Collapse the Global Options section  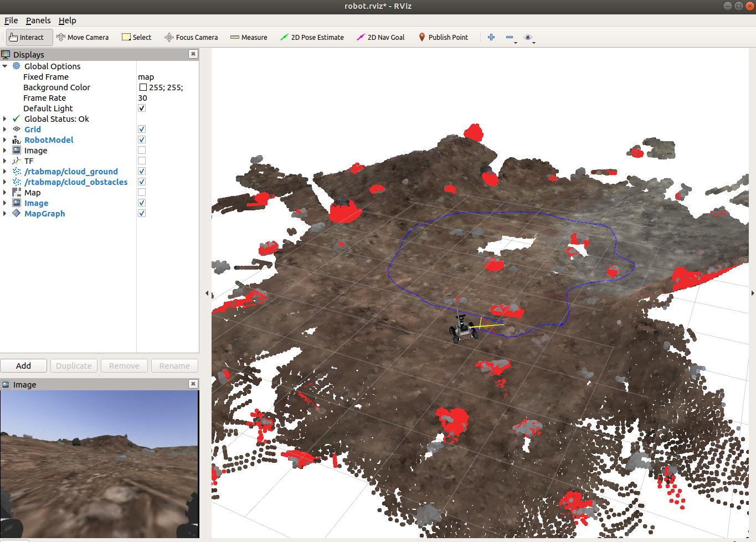(x=5, y=66)
